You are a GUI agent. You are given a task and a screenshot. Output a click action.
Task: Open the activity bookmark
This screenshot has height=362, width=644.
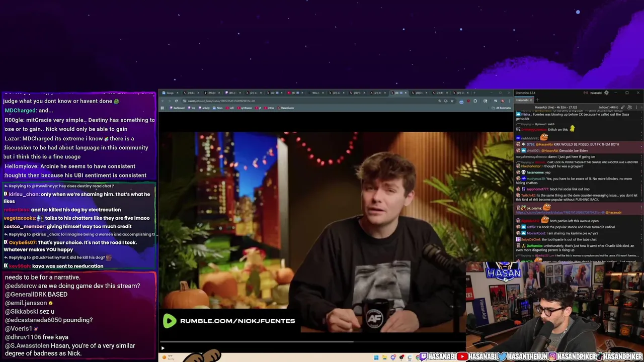(205, 108)
